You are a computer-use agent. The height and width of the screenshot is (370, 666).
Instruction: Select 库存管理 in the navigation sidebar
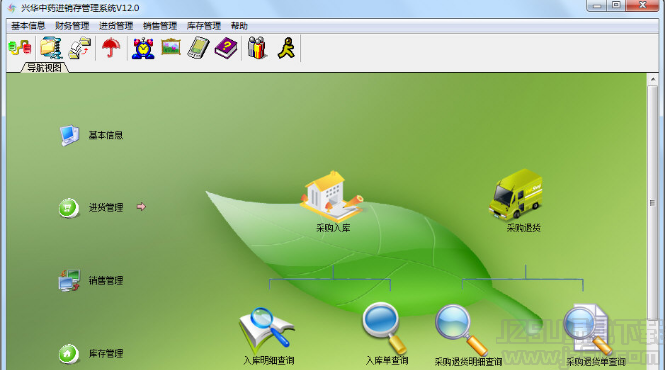click(x=106, y=353)
